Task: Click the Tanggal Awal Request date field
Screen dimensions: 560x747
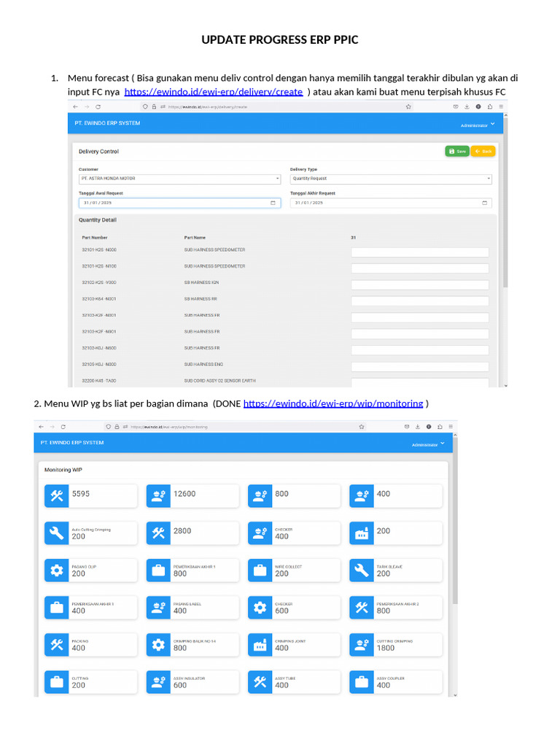Action: pyautogui.click(x=179, y=203)
